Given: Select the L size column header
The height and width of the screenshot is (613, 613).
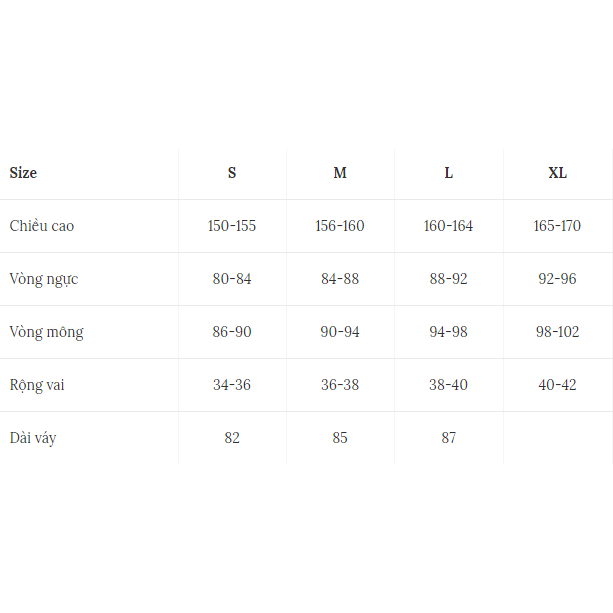Looking at the screenshot, I should point(448,173).
